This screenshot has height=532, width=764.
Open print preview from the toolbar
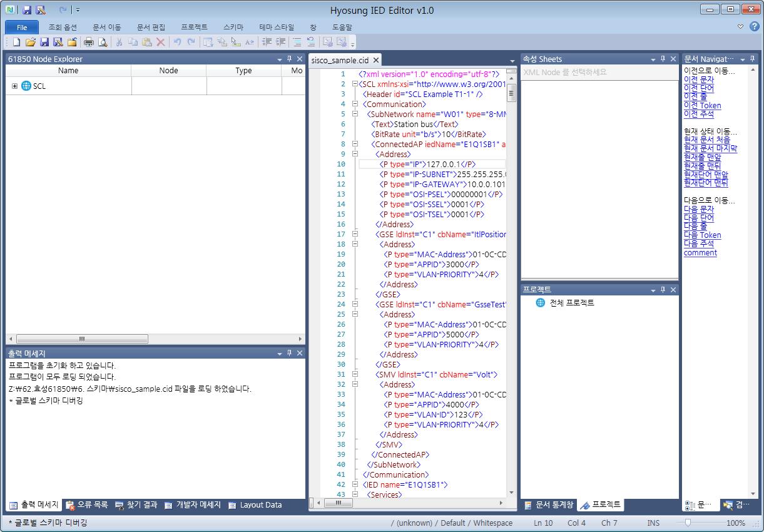(103, 42)
